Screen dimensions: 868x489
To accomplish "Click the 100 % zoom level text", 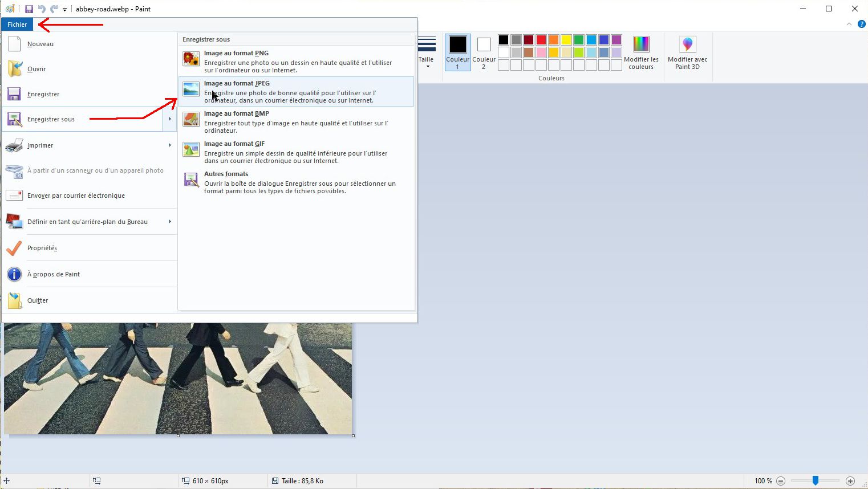I will coord(763,481).
